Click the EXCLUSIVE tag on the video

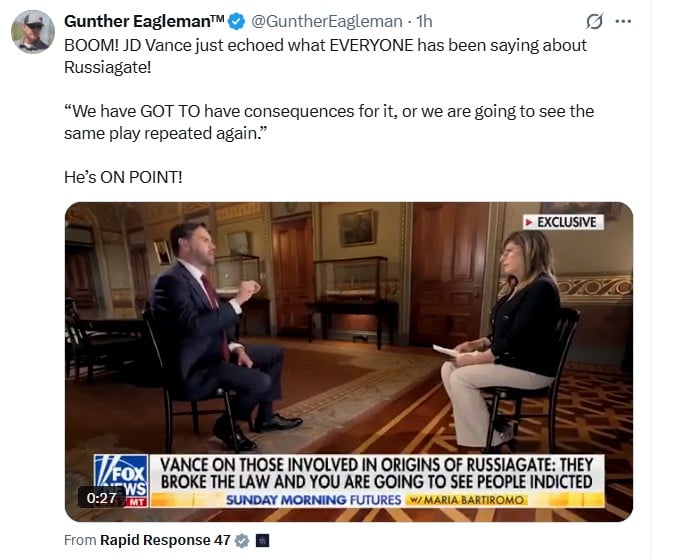(x=563, y=222)
